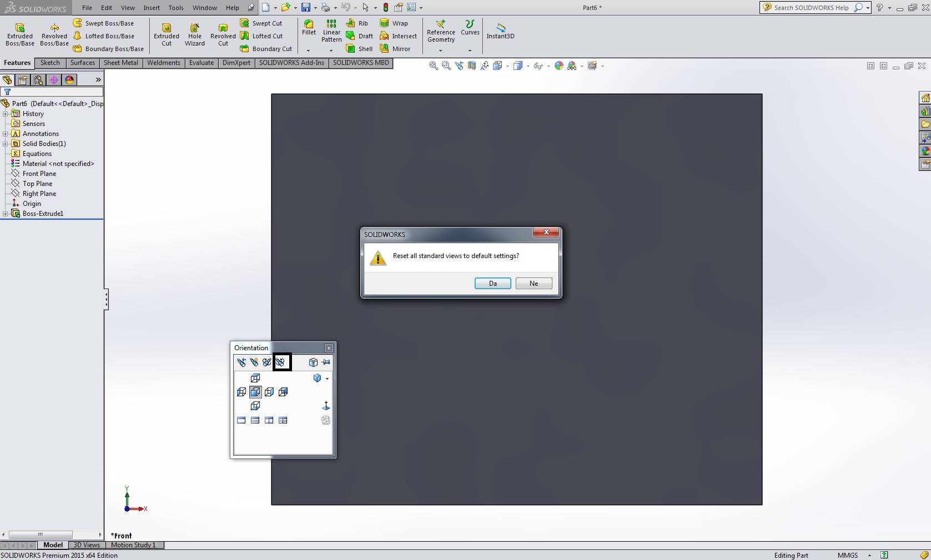This screenshot has height=560, width=931.
Task: Select the Fillet tool
Action: point(309,28)
